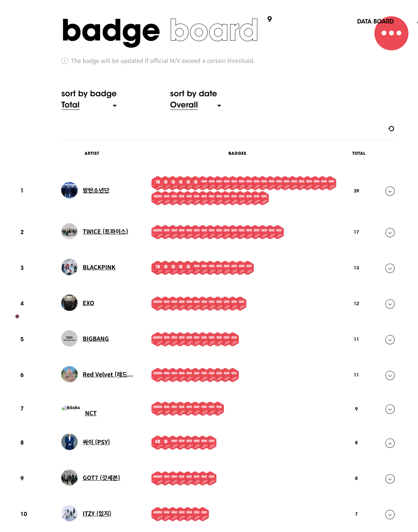Expand the BIGBANG row chevron
The height and width of the screenshot is (532, 418).
[x=390, y=340]
